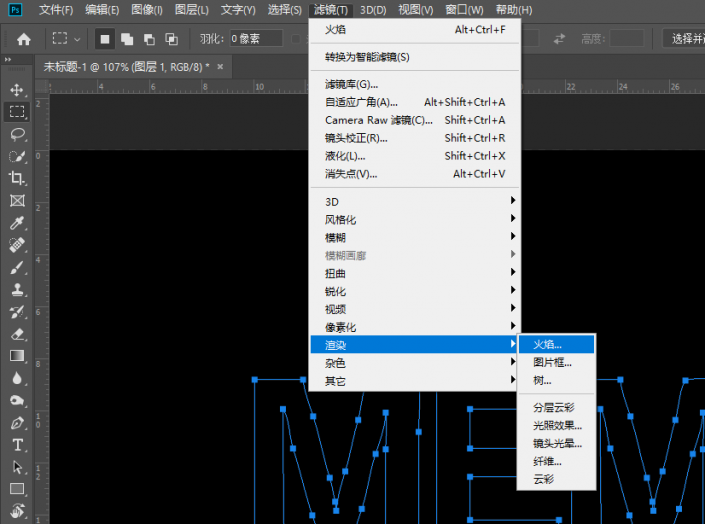Close the 未标题-1 document tab
Image resolution: width=705 pixels, height=524 pixels.
[x=220, y=67]
